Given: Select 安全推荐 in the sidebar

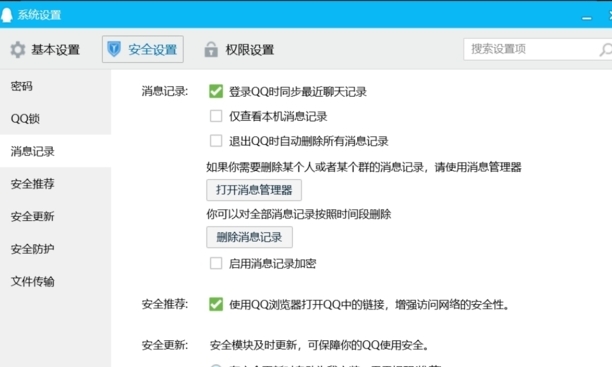Looking at the screenshot, I should tap(55, 184).
